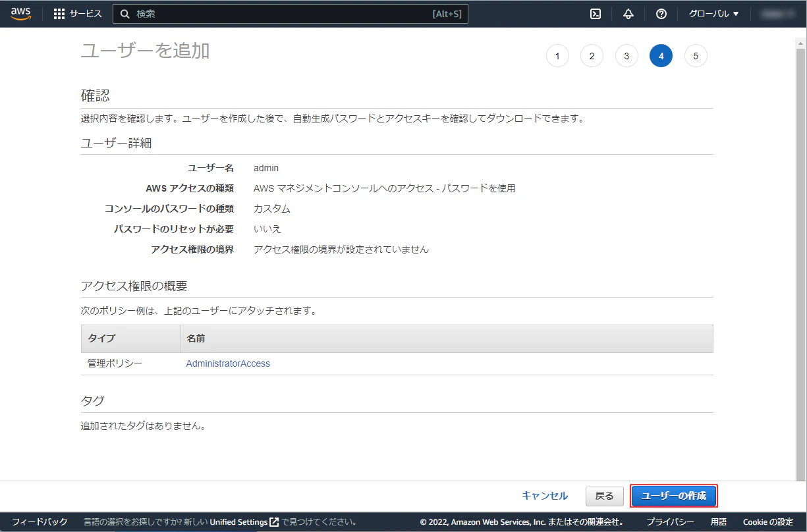
Task: Expand the グローバル region dropdown
Action: click(713, 14)
